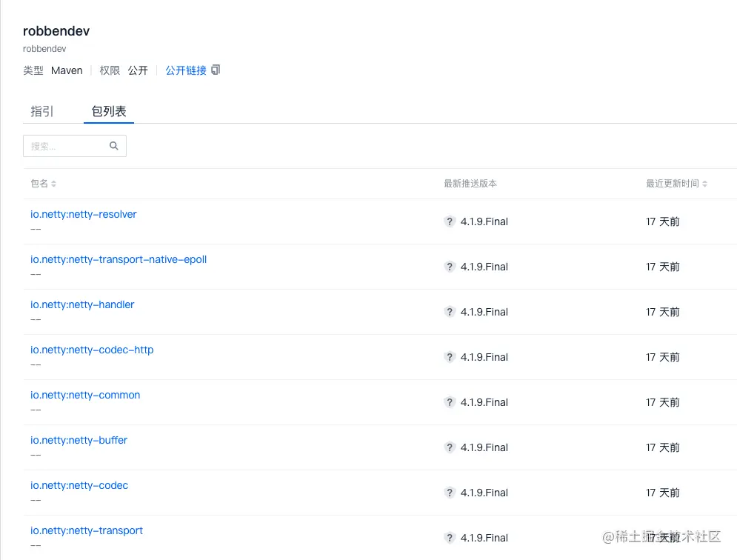Screen dimensions: 737x560
Task: Click 17 天前 in netty-handler row
Action: (663, 312)
